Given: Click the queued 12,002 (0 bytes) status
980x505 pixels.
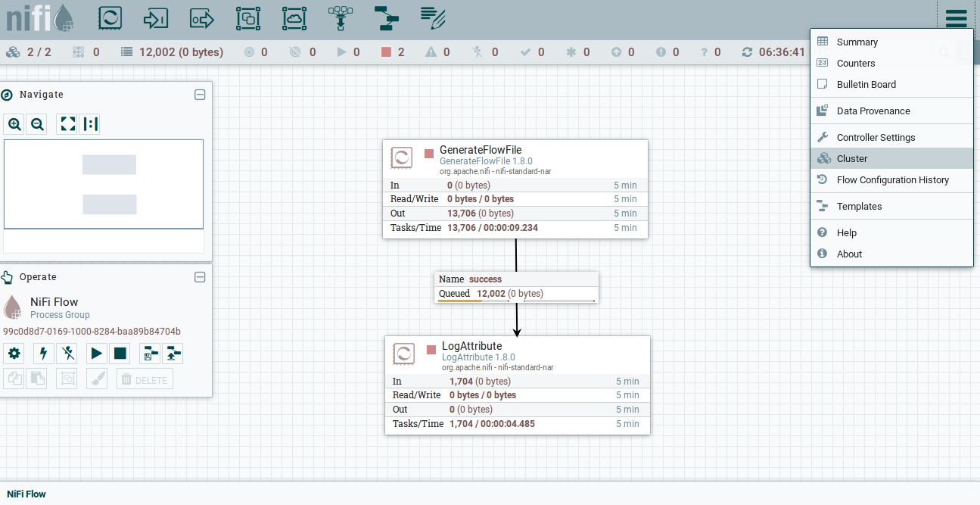Looking at the screenshot, I should (x=172, y=52).
